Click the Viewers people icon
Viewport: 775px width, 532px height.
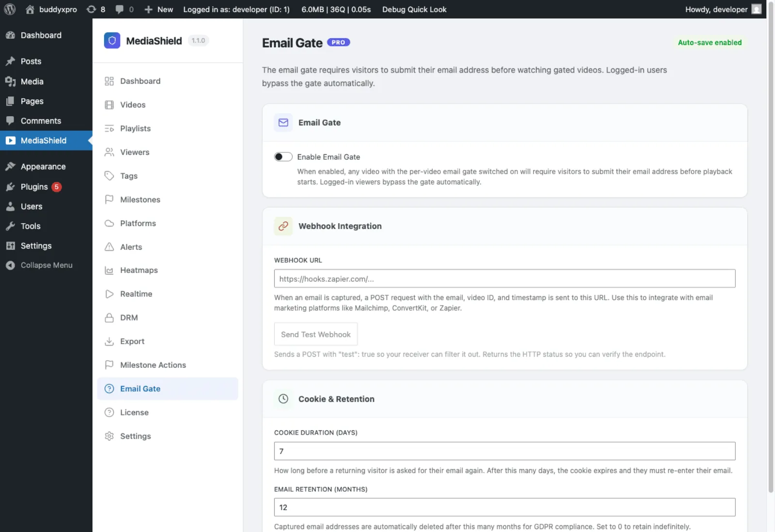pos(109,152)
